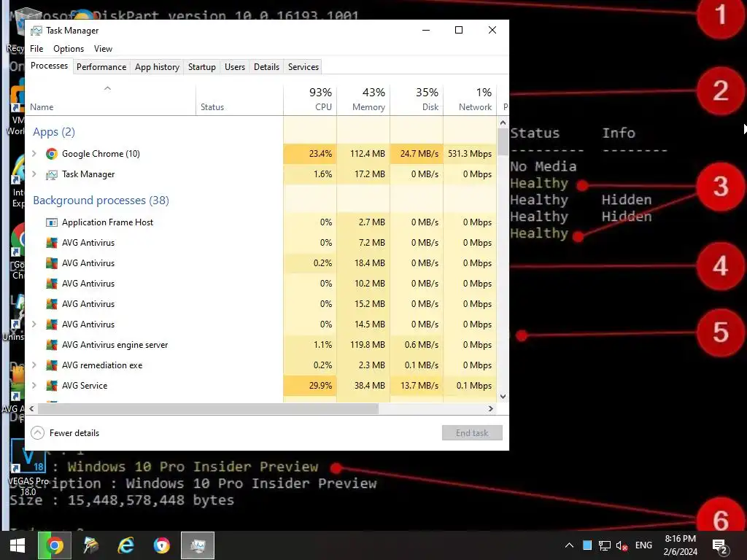The height and width of the screenshot is (560, 747).
Task: Open Google Chrome from the taskbar
Action: 55,545
